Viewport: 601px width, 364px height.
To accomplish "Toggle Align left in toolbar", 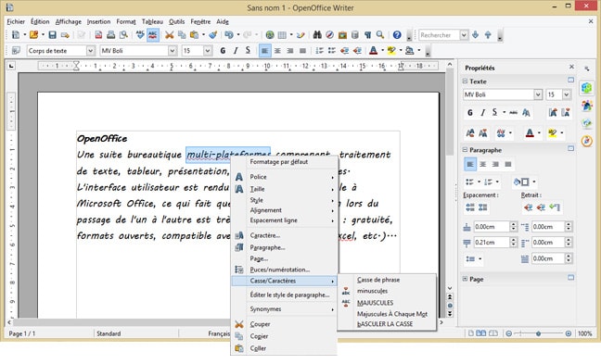I will [264, 51].
